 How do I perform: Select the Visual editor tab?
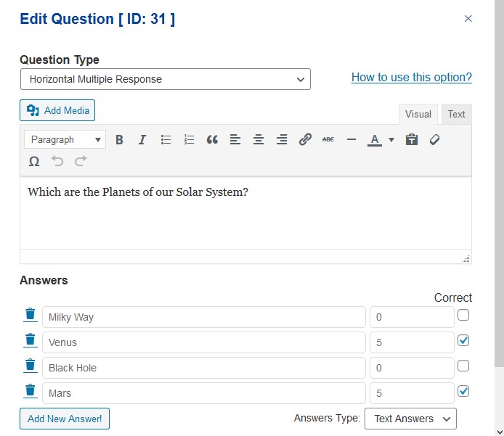click(418, 114)
